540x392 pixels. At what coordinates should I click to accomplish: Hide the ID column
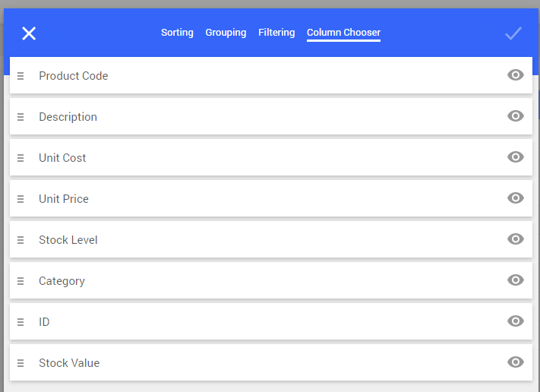[x=516, y=321]
